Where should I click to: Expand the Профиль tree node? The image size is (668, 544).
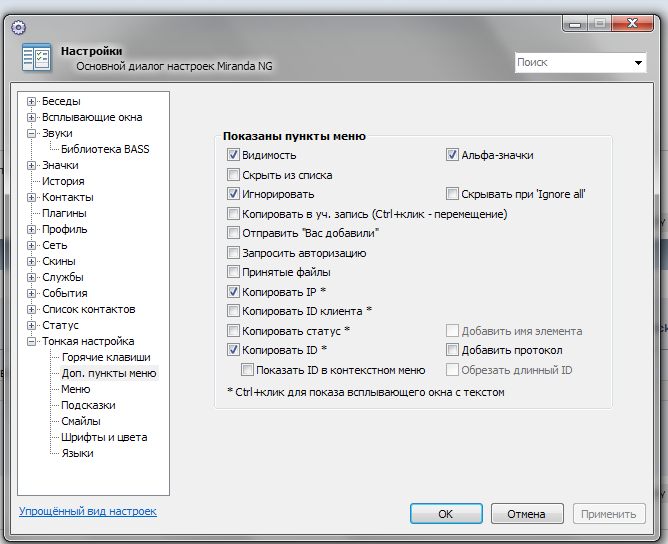coord(31,229)
